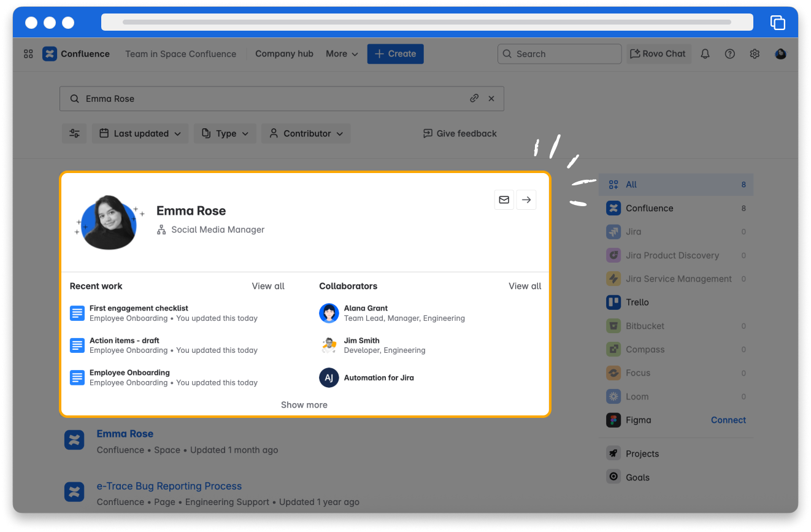Screen dimensions: 811x532
Task: Click the Emma Rose search query field
Action: (x=282, y=98)
